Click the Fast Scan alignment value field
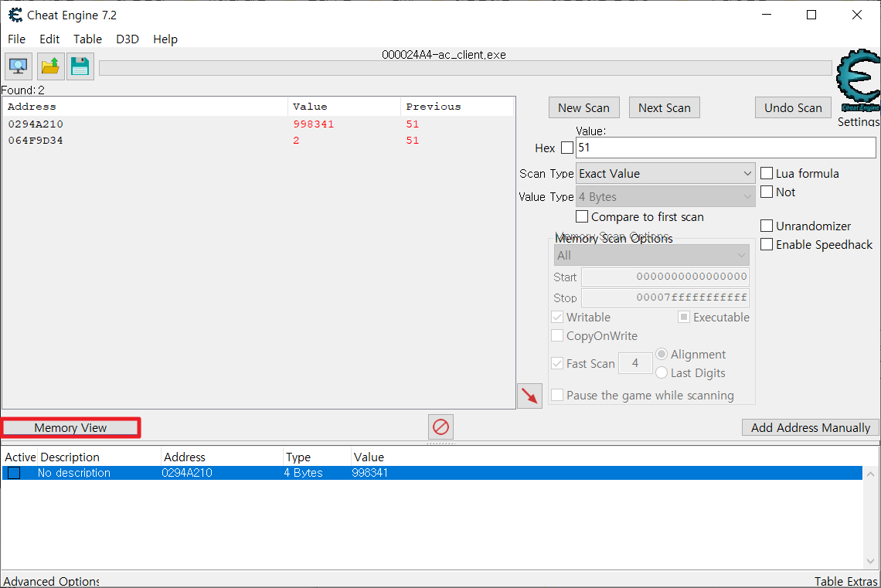 click(x=635, y=363)
